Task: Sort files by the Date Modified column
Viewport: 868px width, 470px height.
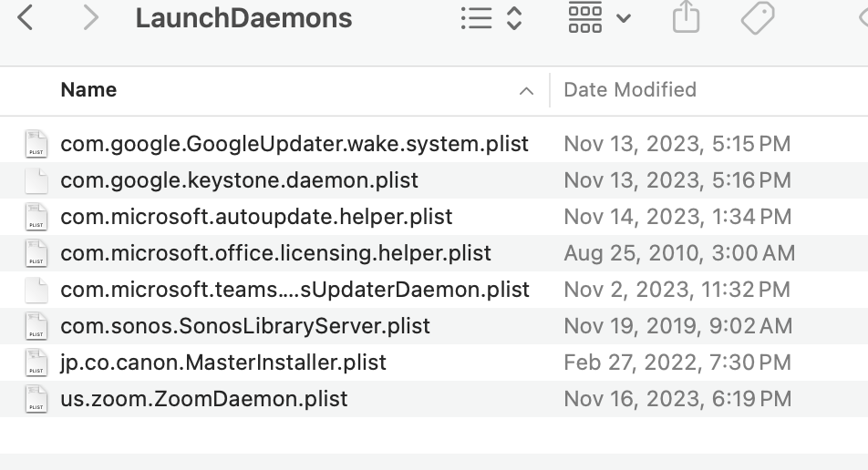Action: coord(630,90)
